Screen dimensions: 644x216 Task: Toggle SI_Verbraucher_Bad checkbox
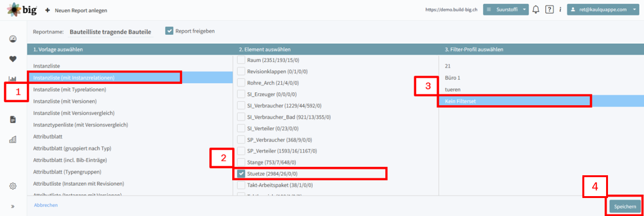coord(241,117)
